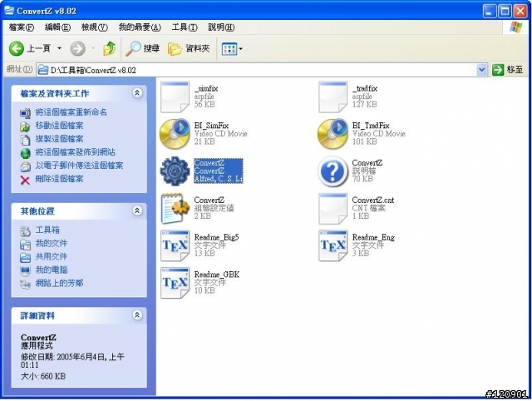Viewport: 532px width, 401px height.
Task: Select the BI_SimFix Video CD icon
Action: (175, 134)
